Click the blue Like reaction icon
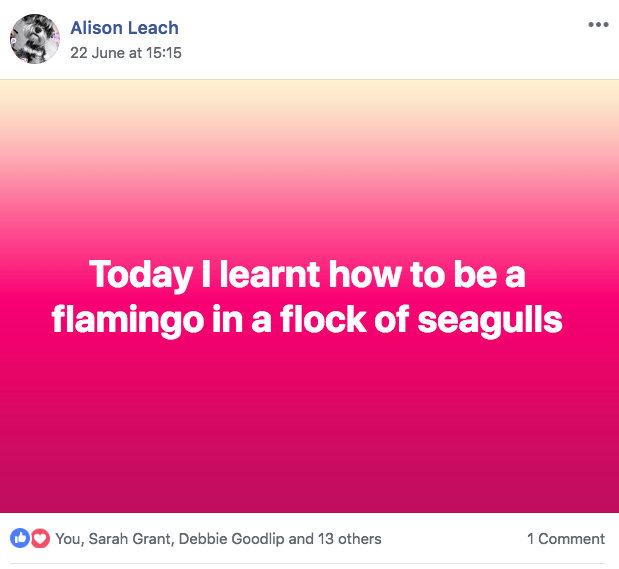The height and width of the screenshot is (569, 619). pyautogui.click(x=19, y=538)
